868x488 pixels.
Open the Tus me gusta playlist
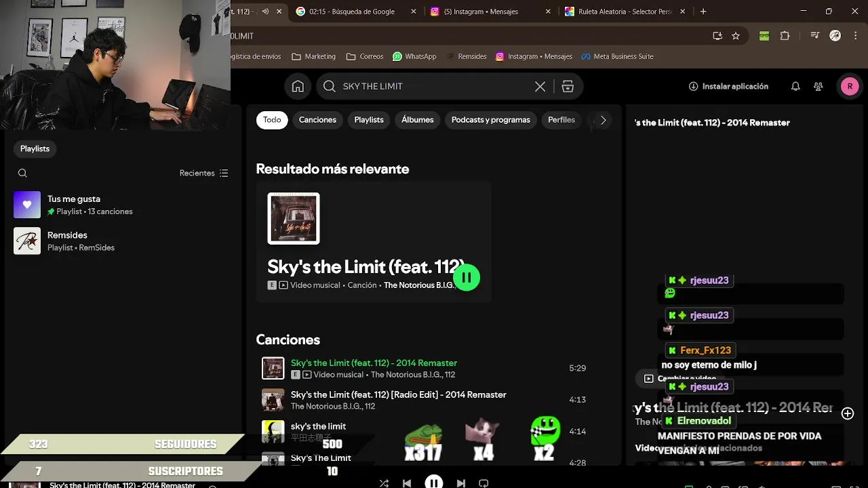click(x=122, y=205)
